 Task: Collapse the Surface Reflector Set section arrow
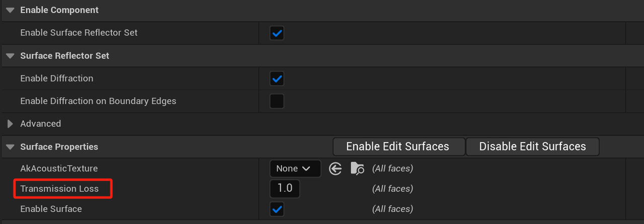click(10, 56)
